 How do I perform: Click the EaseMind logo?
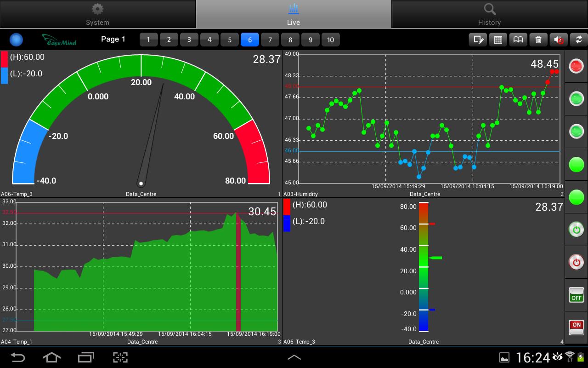click(x=59, y=40)
